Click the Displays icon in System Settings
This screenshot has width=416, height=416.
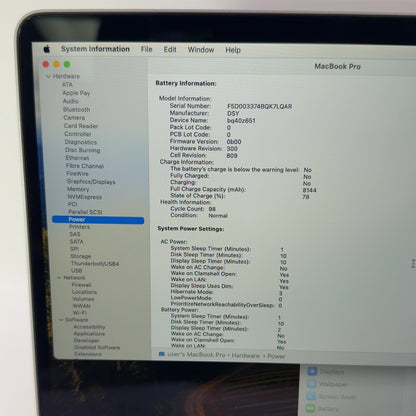pyautogui.click(x=312, y=371)
